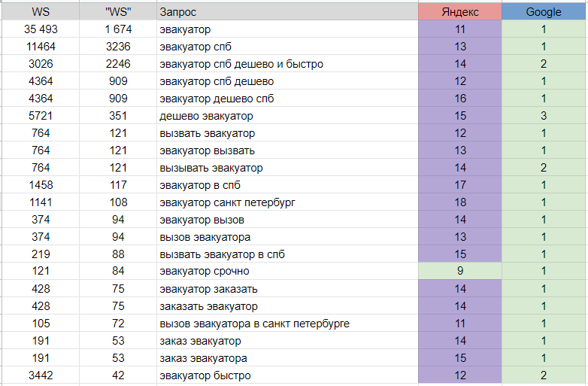588x386 pixels.
Task: Click the query cell 'эвакуатор срочно'
Action: [x=287, y=272]
